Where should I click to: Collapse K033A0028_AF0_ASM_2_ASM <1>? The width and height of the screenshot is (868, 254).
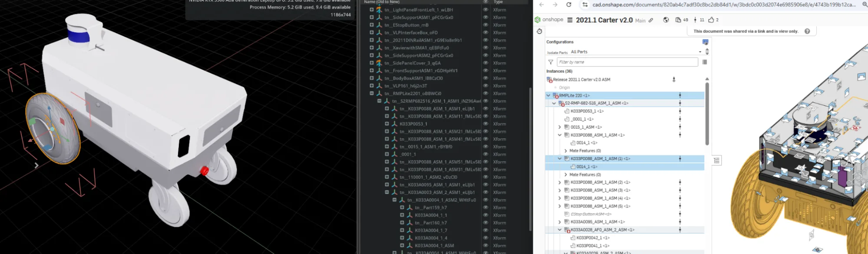pyautogui.click(x=560, y=230)
